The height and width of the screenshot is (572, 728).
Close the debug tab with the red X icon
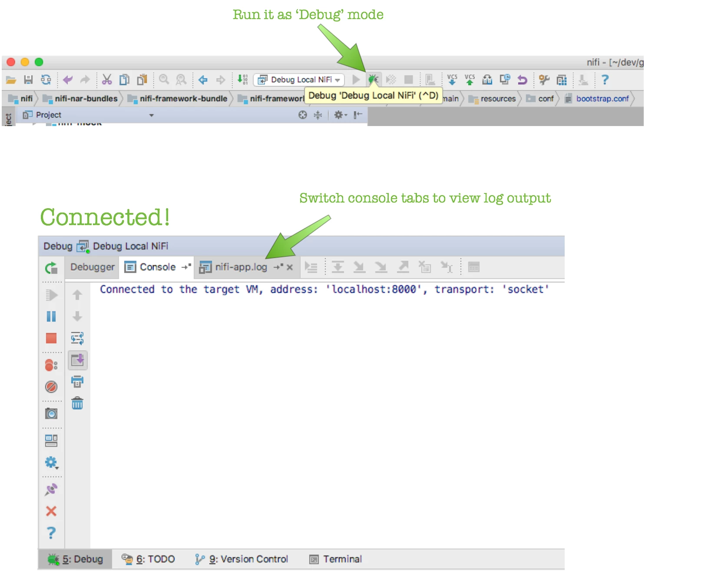(x=51, y=511)
